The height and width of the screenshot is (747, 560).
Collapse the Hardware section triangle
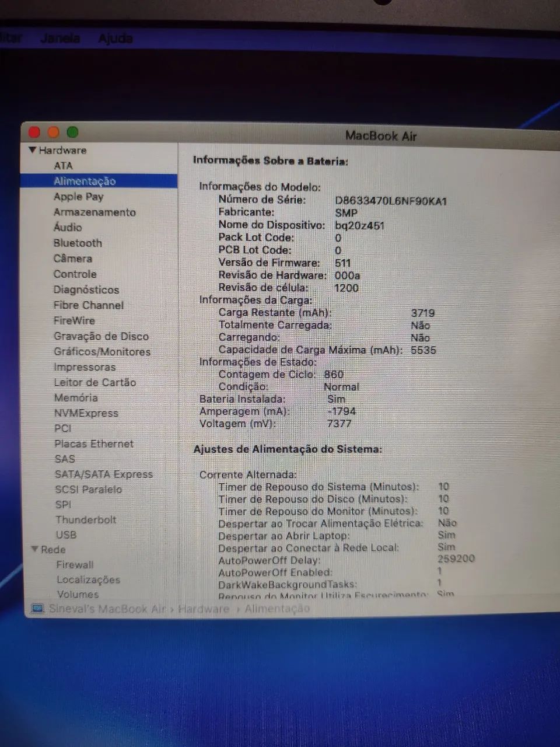tap(33, 150)
